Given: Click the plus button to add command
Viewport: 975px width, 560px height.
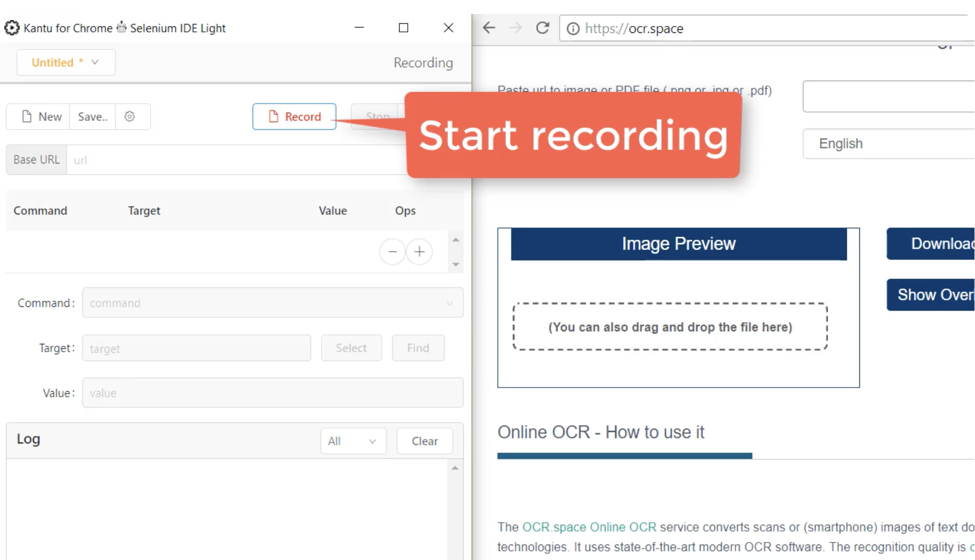Looking at the screenshot, I should tap(419, 252).
